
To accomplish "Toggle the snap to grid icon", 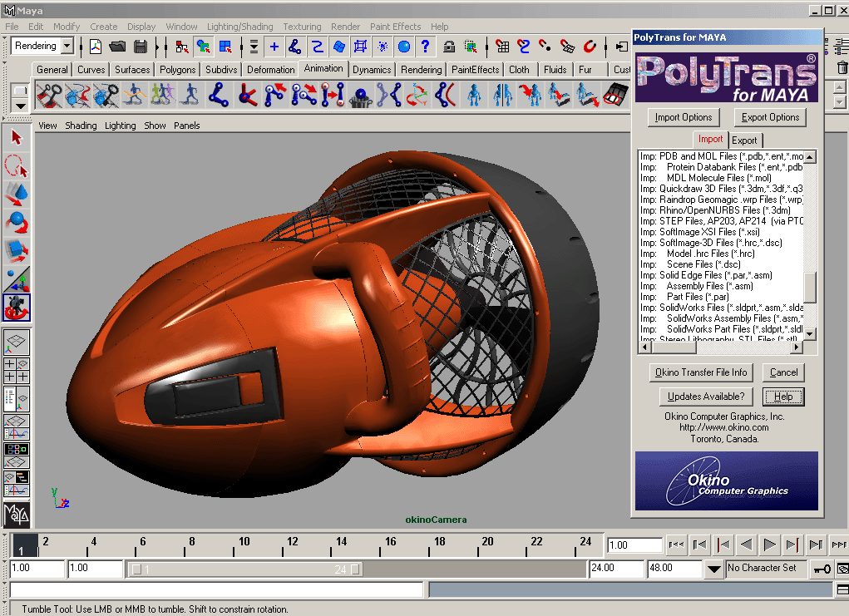I will coord(502,47).
